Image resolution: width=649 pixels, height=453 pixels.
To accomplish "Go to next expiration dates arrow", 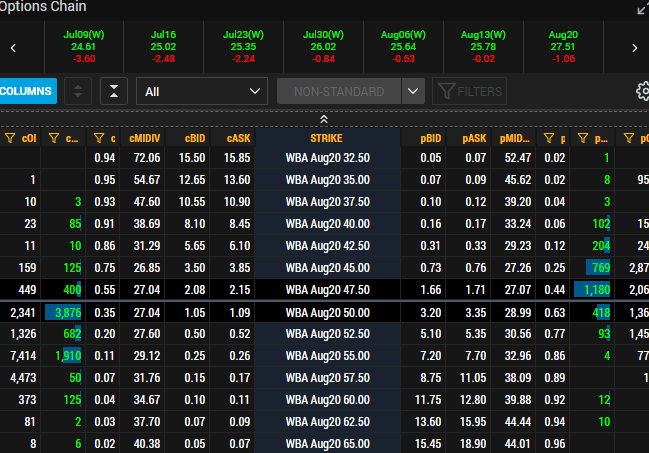I will click(635, 48).
